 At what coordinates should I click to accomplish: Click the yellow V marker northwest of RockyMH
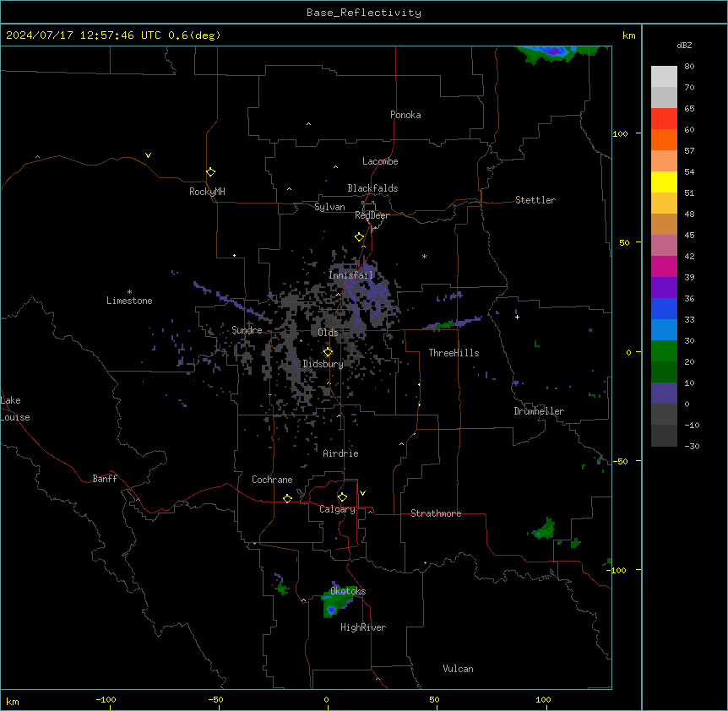(x=148, y=155)
